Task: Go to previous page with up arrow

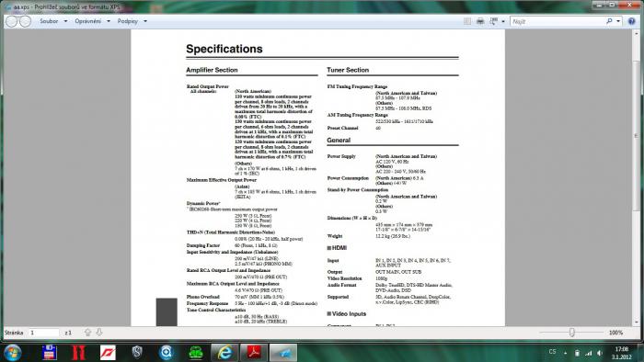Action: pos(87,333)
